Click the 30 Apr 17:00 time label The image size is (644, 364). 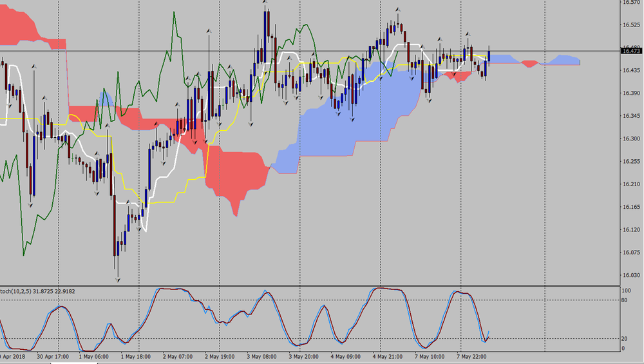pos(53,357)
